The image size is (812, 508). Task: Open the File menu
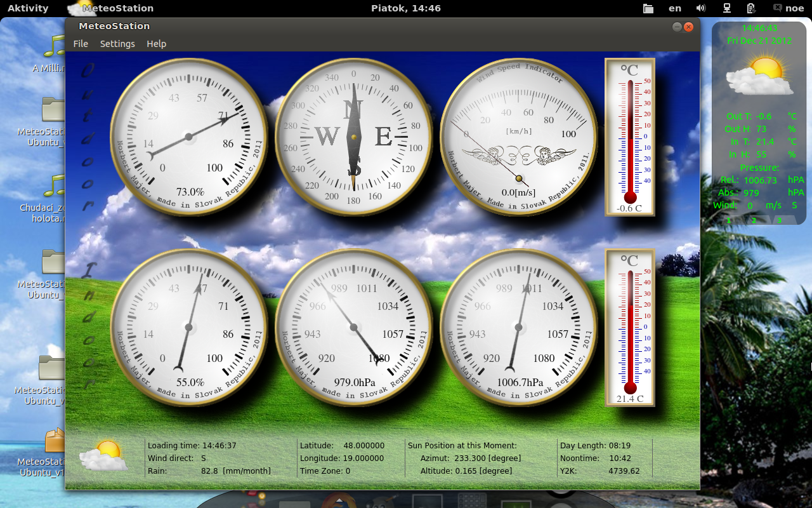(x=81, y=44)
